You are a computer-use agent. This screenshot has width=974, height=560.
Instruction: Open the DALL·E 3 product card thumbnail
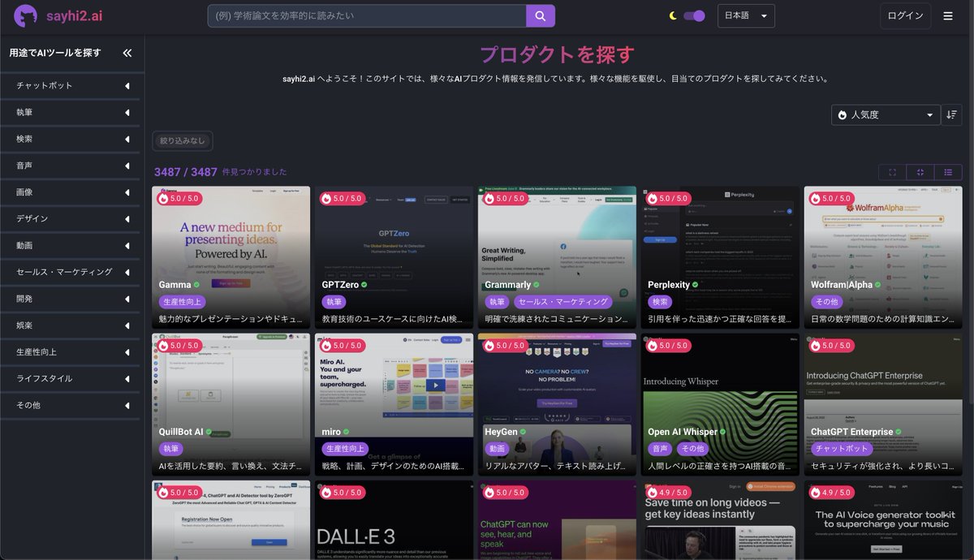click(x=394, y=520)
